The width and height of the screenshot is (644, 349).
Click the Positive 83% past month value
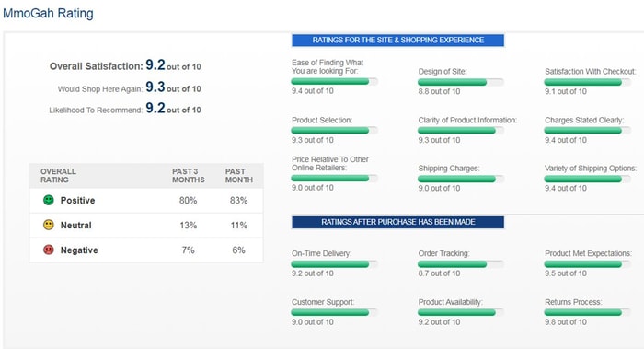(238, 201)
